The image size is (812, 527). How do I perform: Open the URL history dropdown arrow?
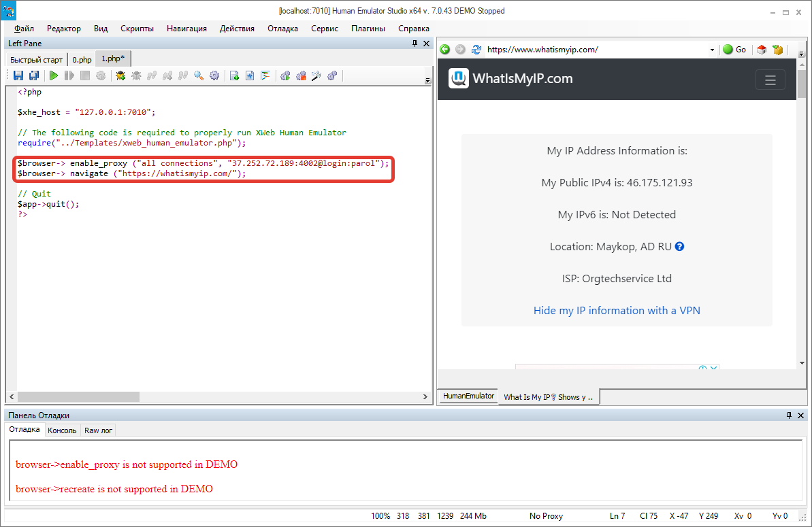(x=712, y=50)
